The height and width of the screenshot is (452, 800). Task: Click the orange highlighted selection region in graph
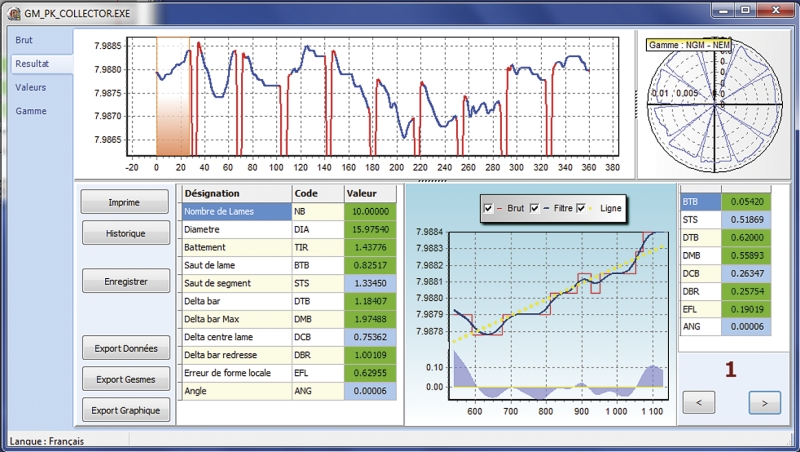click(x=173, y=95)
